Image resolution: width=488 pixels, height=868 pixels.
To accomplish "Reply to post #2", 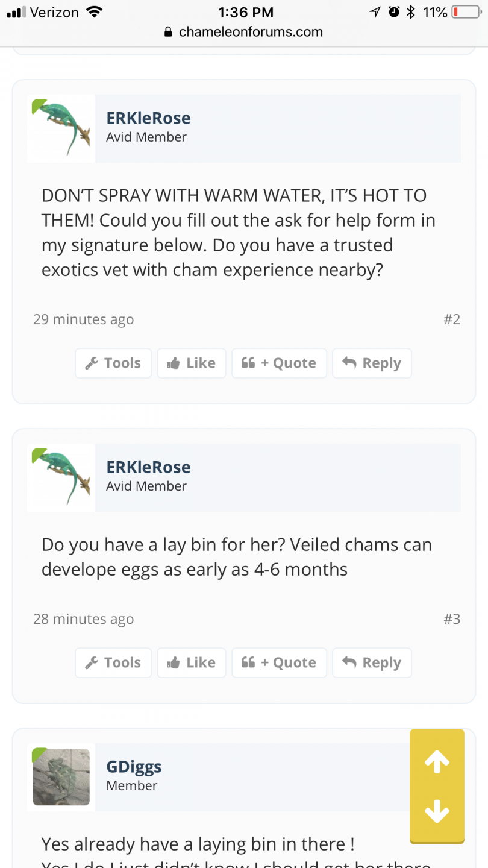I will coord(372,363).
